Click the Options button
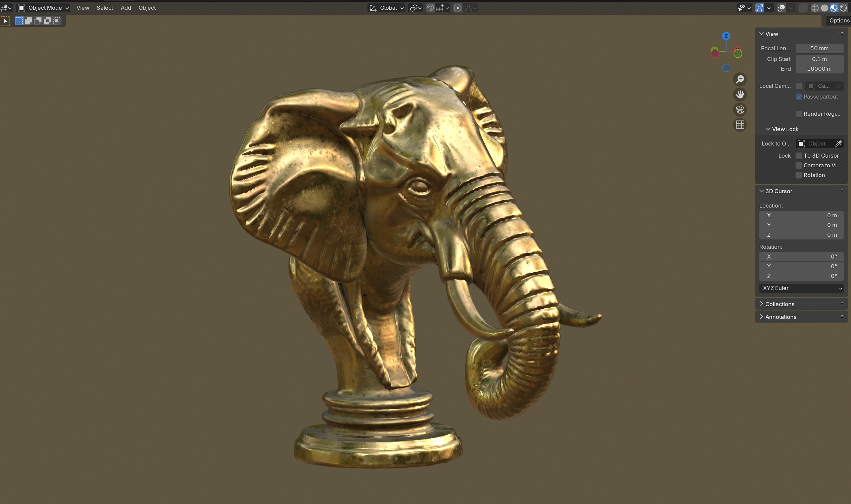This screenshot has height=504, width=851. 839,20
